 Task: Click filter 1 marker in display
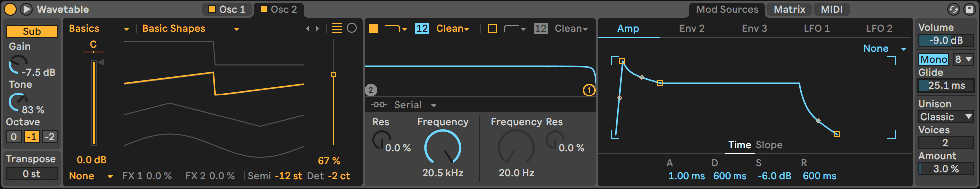click(x=589, y=90)
